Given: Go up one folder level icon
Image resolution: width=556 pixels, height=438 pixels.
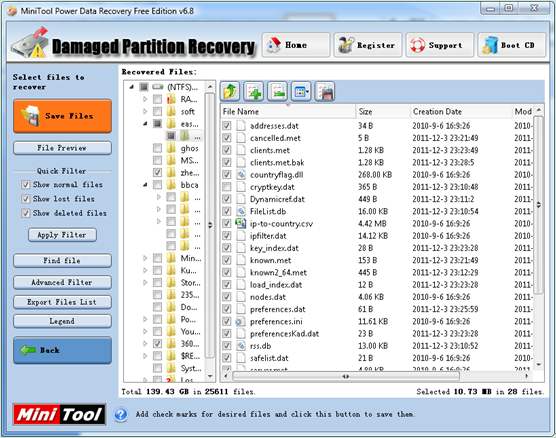Looking at the screenshot, I should [x=230, y=92].
